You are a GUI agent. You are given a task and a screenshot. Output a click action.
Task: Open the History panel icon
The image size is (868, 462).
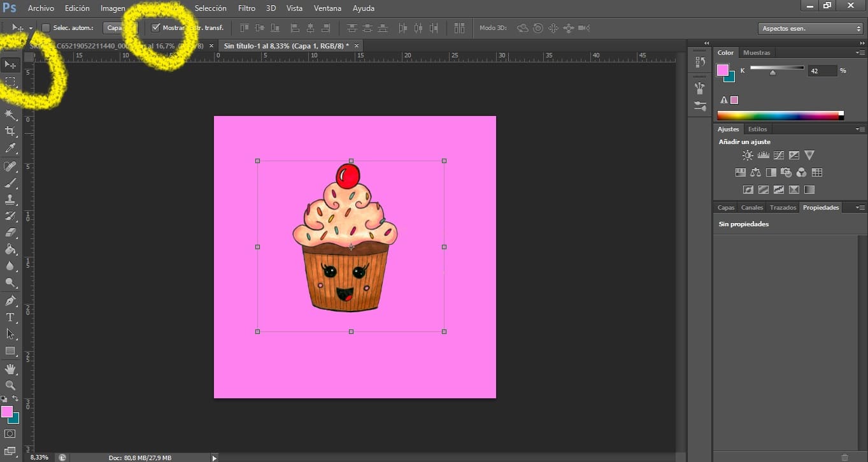[700, 62]
